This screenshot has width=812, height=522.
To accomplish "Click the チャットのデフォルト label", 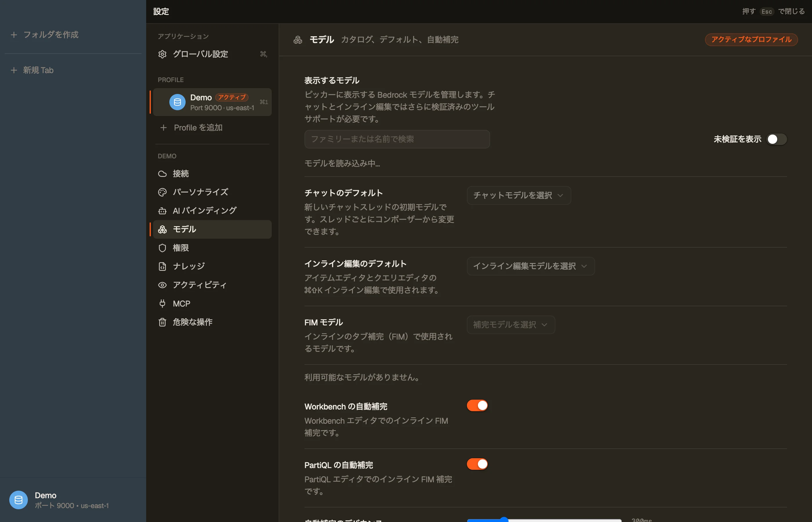I will click(x=343, y=193).
